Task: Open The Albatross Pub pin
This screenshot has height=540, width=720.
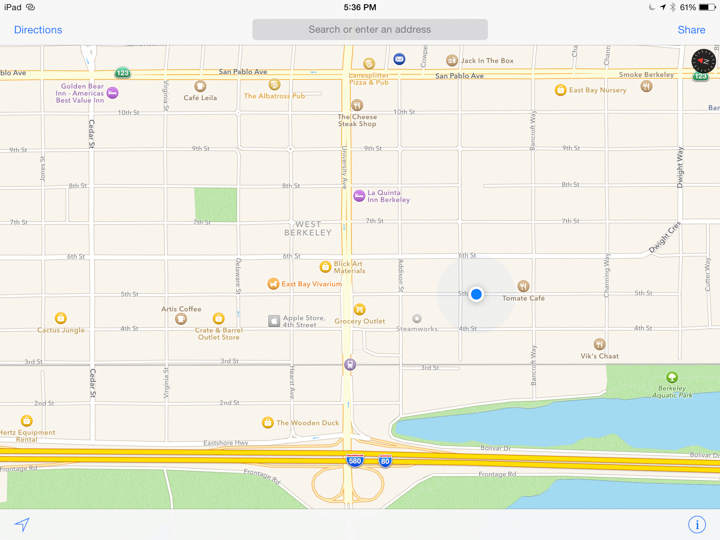Action: (274, 84)
